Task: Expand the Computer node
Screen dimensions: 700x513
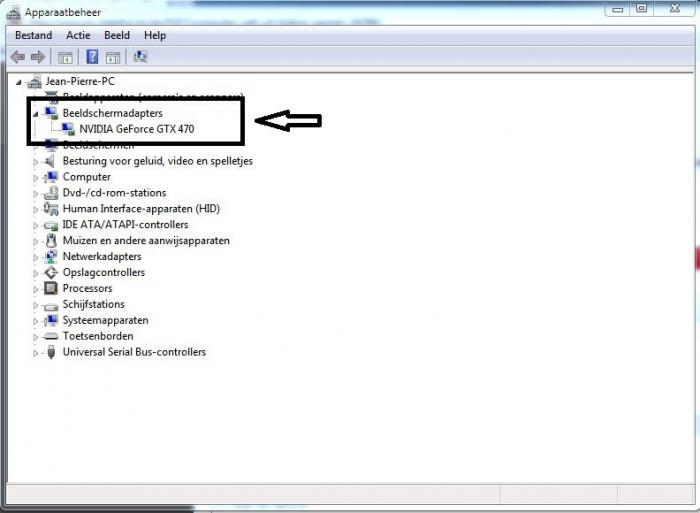Action: click(36, 178)
